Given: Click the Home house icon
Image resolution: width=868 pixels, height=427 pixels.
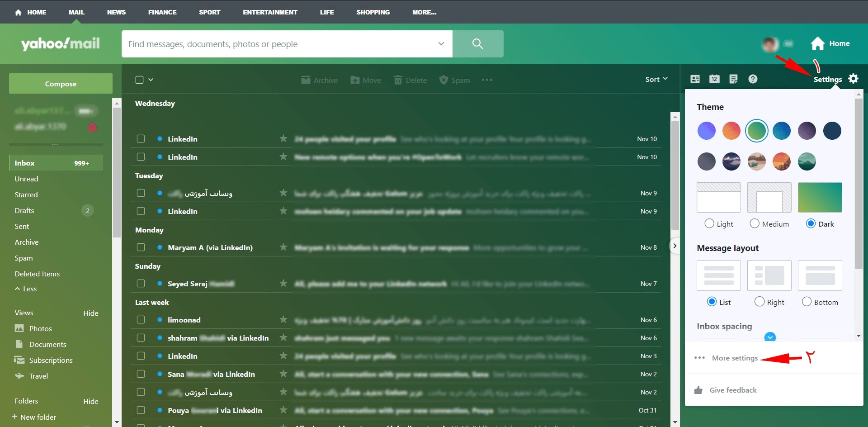Looking at the screenshot, I should pos(817,43).
